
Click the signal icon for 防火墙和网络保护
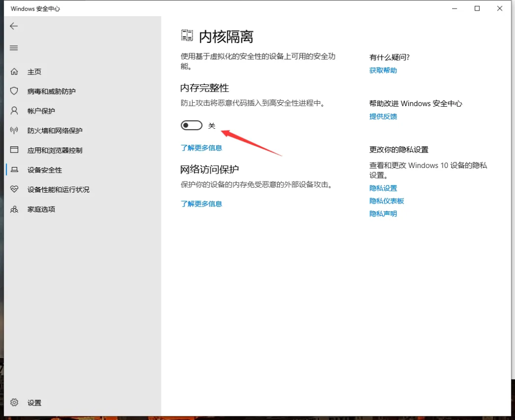[14, 130]
